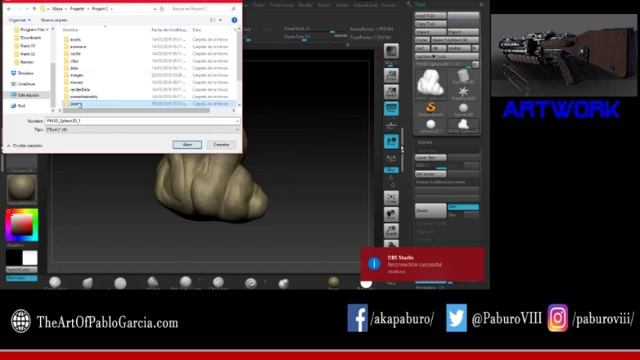640x360 pixels.
Task: Sort by the Tipo column header
Action: click(197, 30)
